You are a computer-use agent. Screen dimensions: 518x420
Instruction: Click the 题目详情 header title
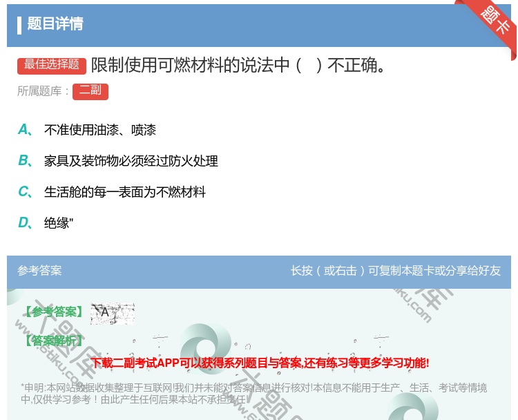coord(55,24)
